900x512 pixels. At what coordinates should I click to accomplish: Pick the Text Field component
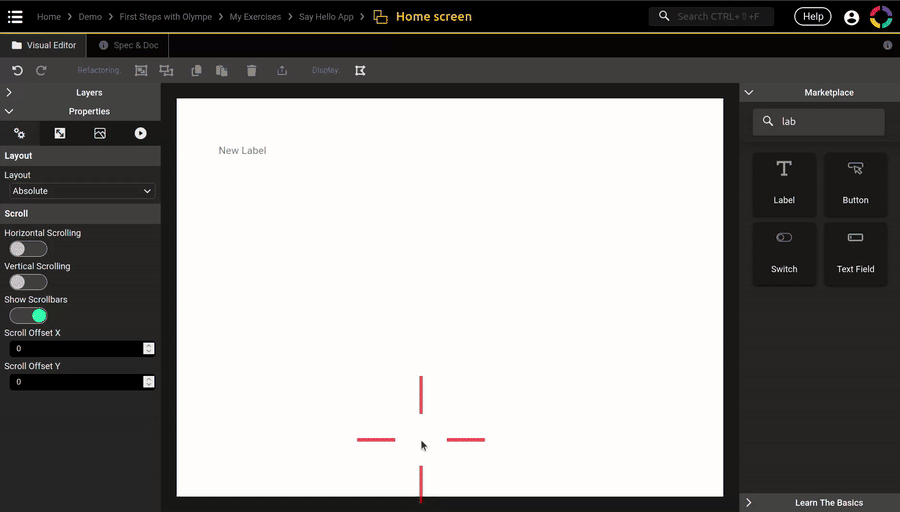(x=855, y=252)
